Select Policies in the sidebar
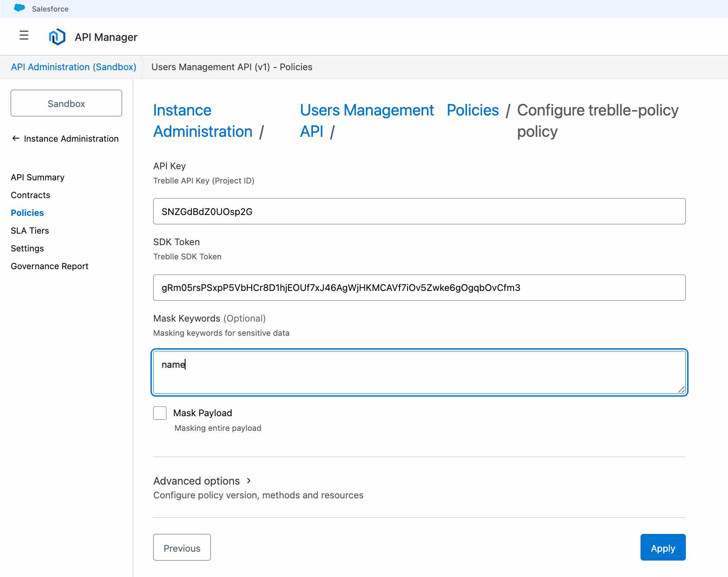Image resolution: width=728 pixels, height=577 pixels. (x=28, y=213)
